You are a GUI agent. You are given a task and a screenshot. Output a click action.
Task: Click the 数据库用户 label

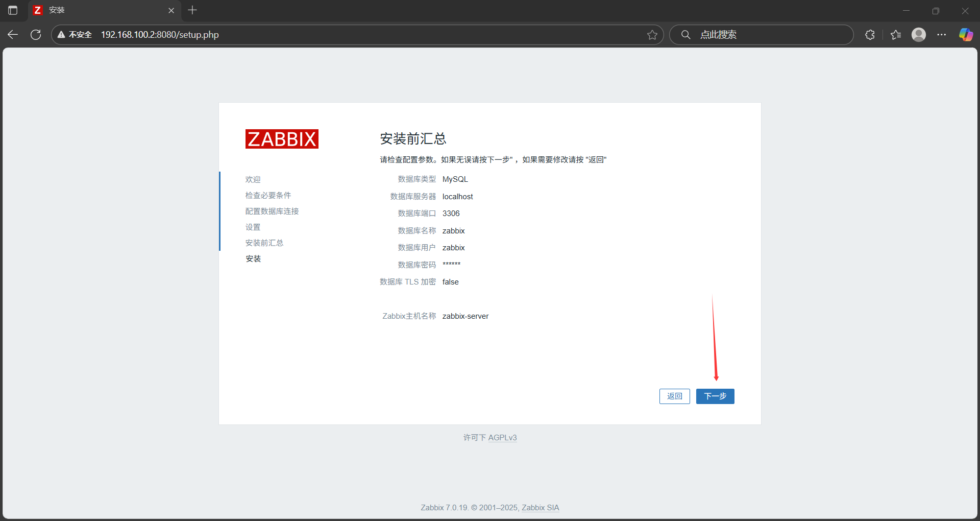(417, 248)
